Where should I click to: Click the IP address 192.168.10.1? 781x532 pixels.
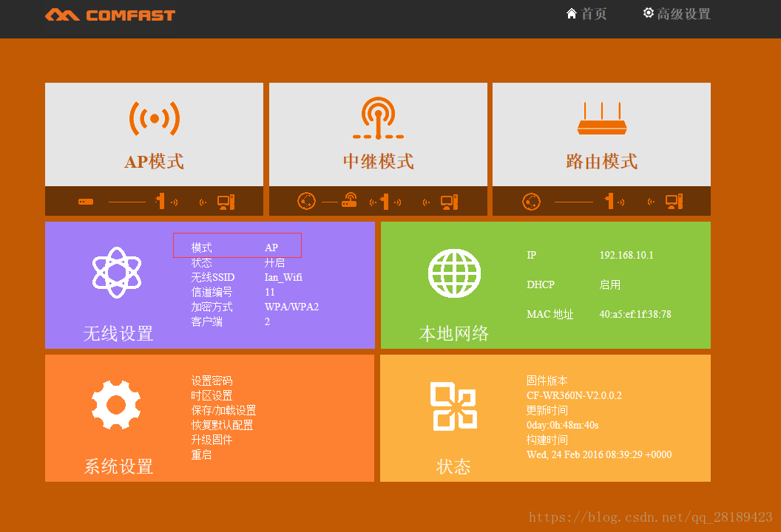(626, 255)
